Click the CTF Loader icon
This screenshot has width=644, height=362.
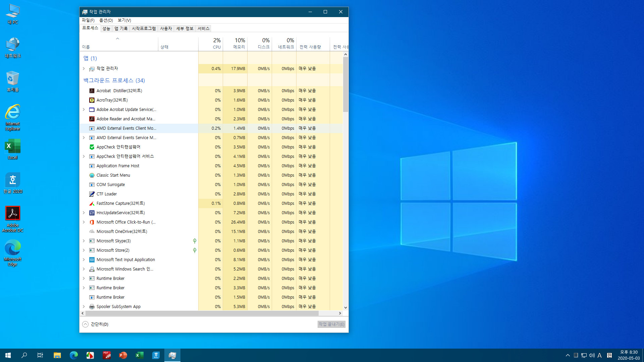(x=92, y=194)
